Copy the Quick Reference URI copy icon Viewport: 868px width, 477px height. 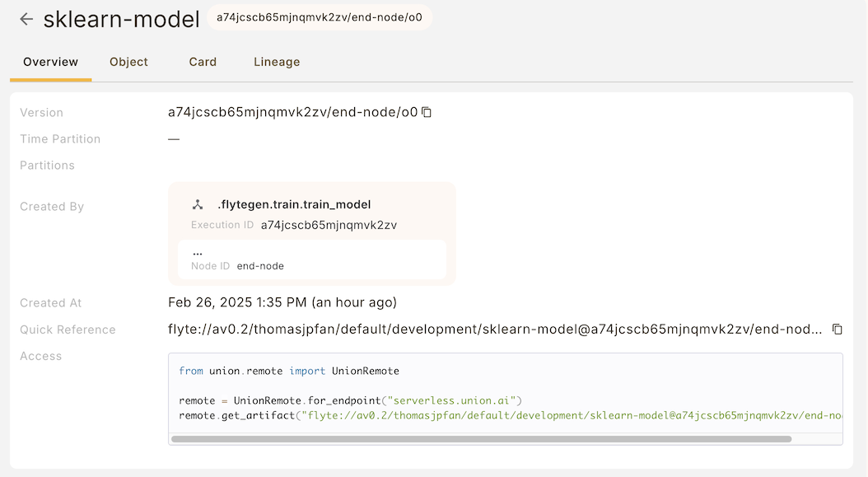tap(837, 329)
